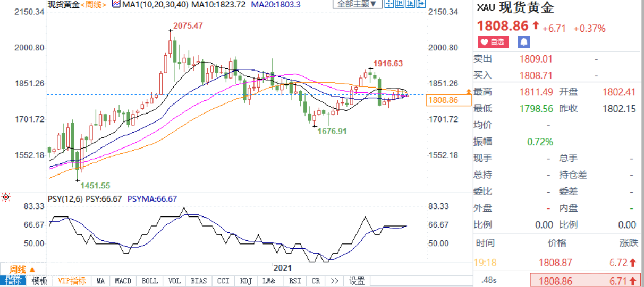Toggle the 自选 favorite heart button
Image resolution: width=644 pixels, height=287 pixels.
click(493, 42)
